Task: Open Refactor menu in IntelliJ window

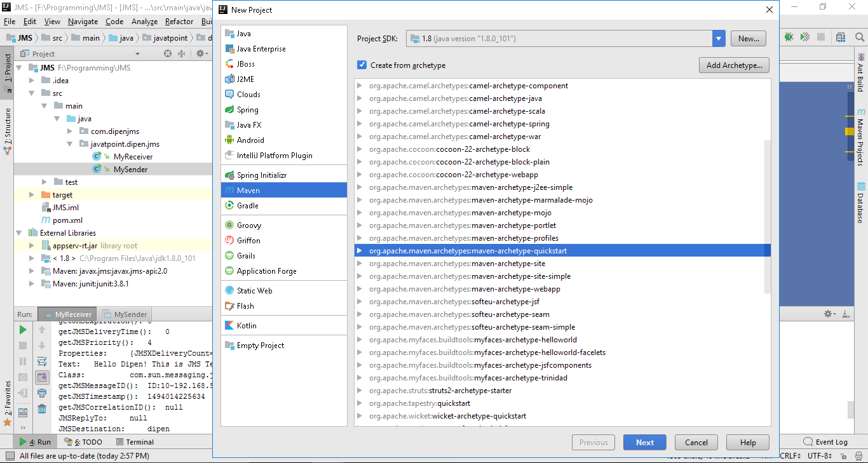Action: [179, 22]
